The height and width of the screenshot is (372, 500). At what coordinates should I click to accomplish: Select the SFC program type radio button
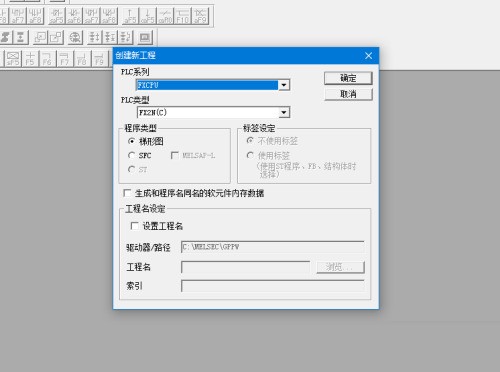(132, 155)
